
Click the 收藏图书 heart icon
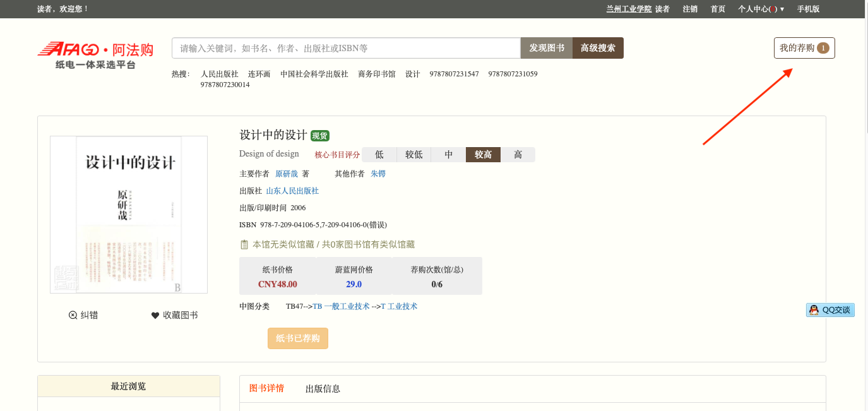[155, 315]
